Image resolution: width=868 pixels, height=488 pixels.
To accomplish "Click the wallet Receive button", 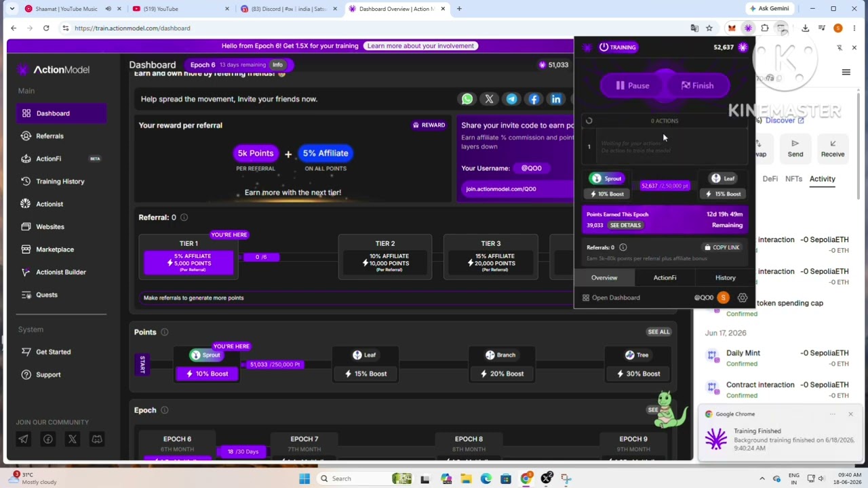I will pos(833,148).
